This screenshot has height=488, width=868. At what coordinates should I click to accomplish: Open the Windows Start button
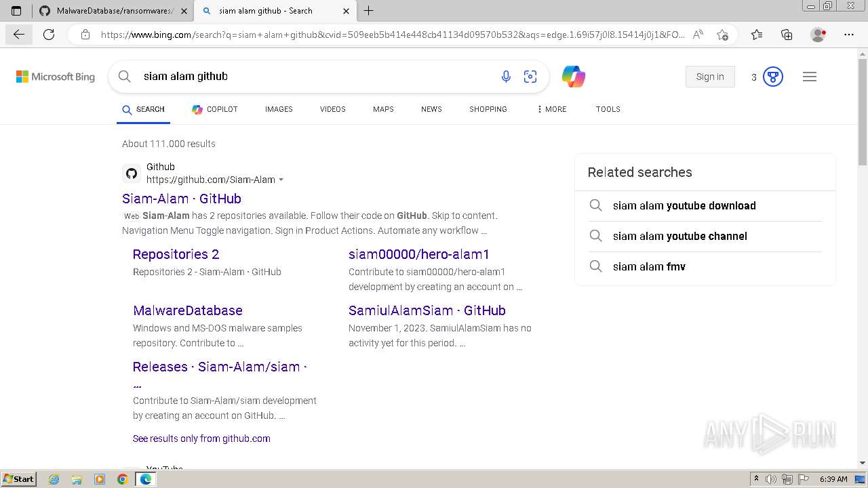coord(18,479)
